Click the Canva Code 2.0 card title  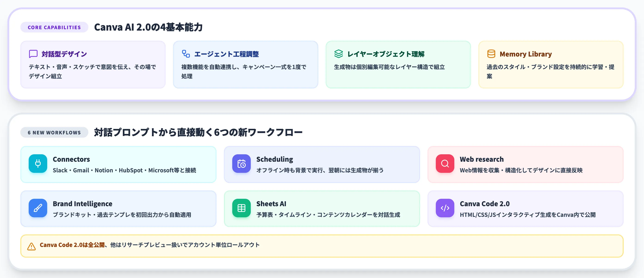coord(484,204)
